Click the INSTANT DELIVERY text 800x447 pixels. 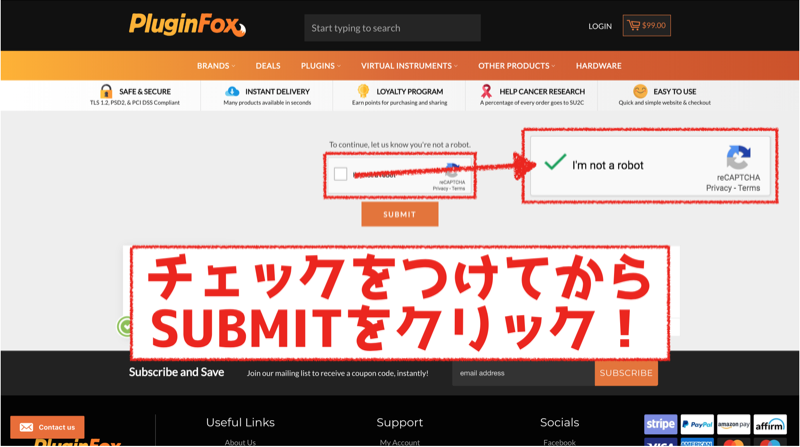tap(278, 91)
